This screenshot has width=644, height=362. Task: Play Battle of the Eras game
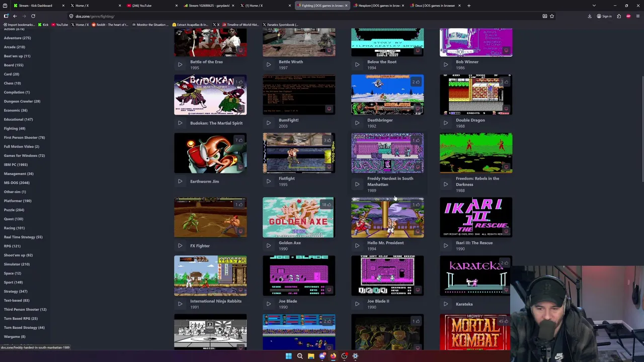(x=180, y=65)
